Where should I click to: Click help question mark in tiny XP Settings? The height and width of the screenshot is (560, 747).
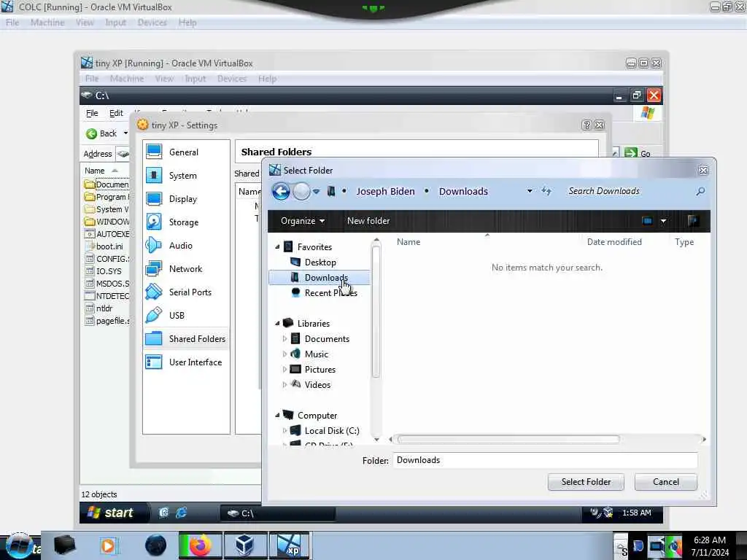(587, 125)
